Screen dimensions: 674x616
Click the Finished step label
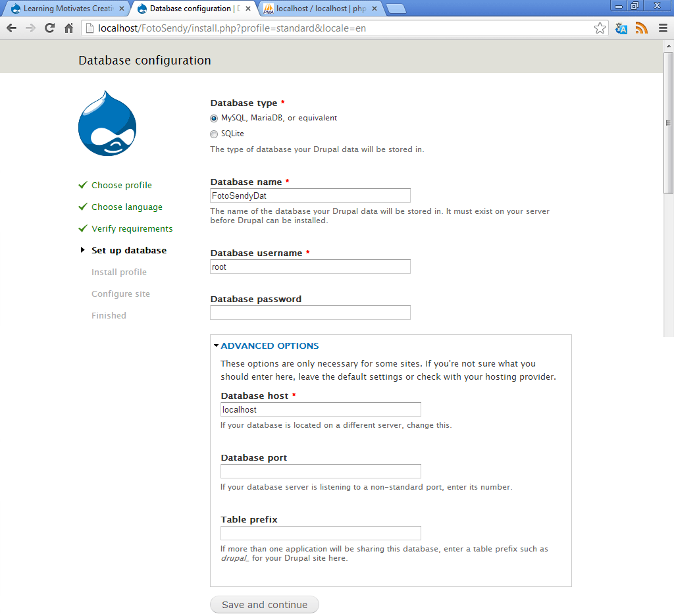point(109,315)
